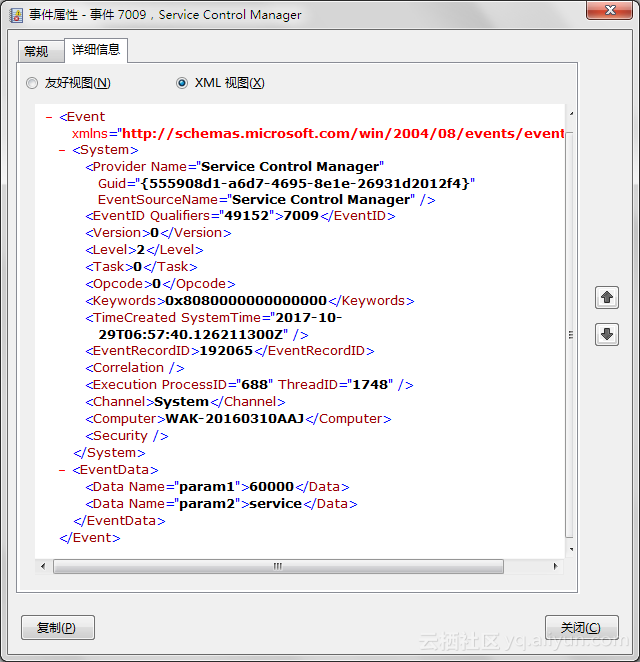The width and height of the screenshot is (640, 662).
Task: Collapse the <Event> root node
Action: click(x=49, y=117)
